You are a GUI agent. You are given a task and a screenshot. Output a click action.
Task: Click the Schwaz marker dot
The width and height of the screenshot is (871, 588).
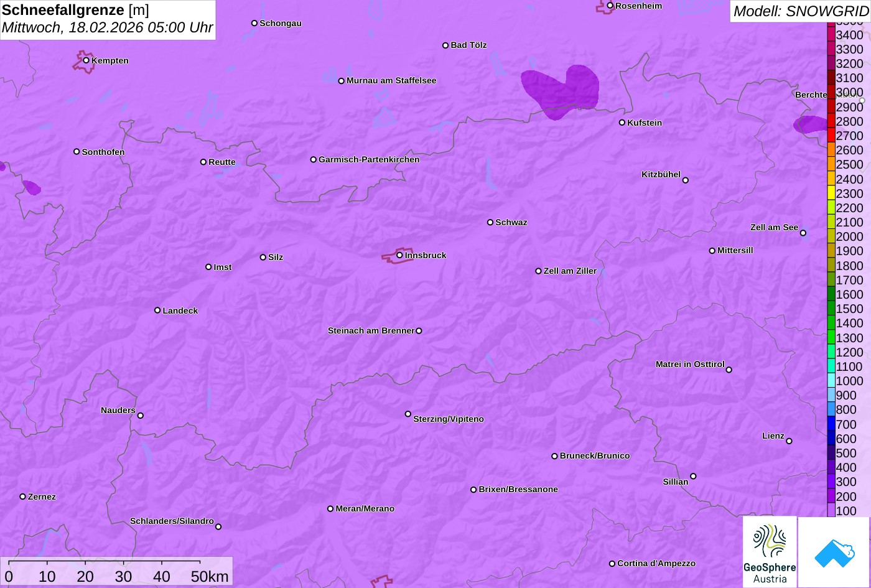pyautogui.click(x=490, y=222)
